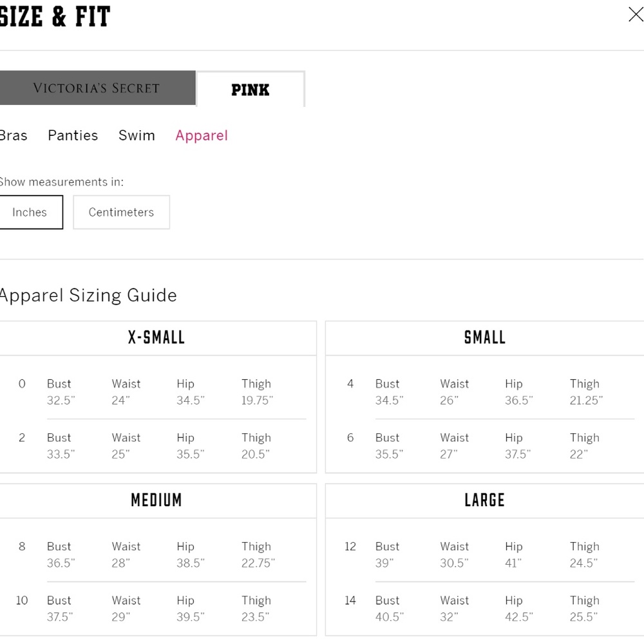Select the PINK brand tab
Image resolution: width=644 pixels, height=644 pixels.
(250, 90)
